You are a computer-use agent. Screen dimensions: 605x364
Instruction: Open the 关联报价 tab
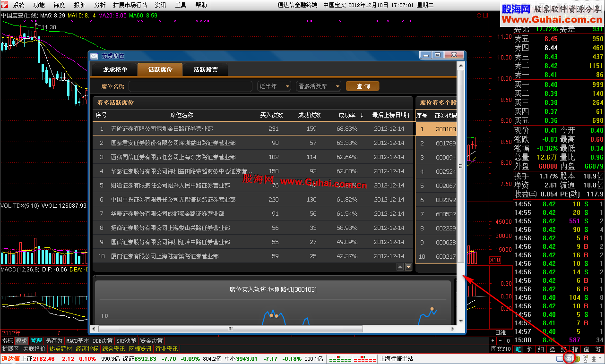tap(34, 349)
